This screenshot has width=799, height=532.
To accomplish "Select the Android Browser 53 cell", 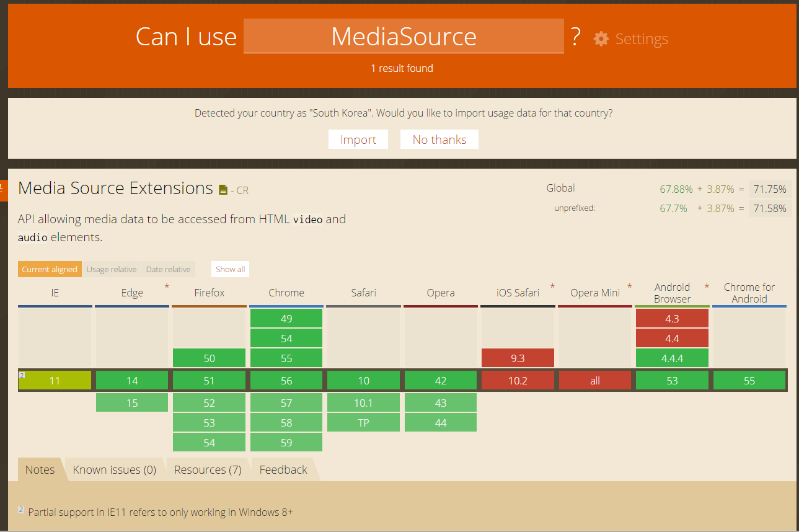I will [672, 381].
